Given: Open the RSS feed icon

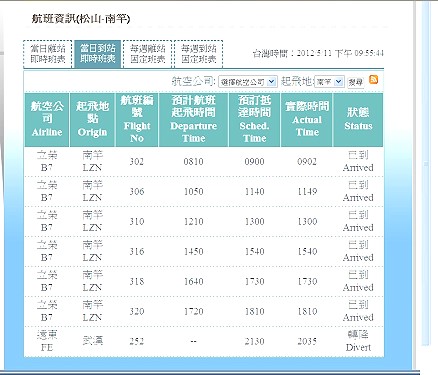Looking at the screenshot, I should point(374,80).
